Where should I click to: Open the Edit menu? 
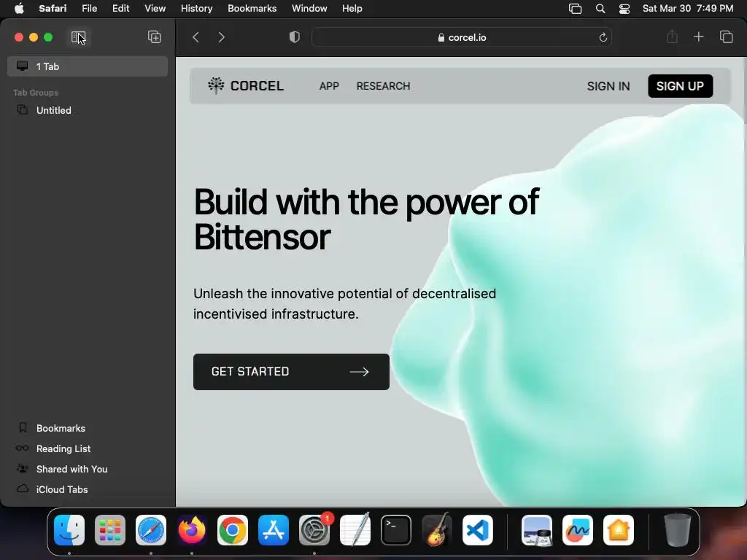coord(120,9)
